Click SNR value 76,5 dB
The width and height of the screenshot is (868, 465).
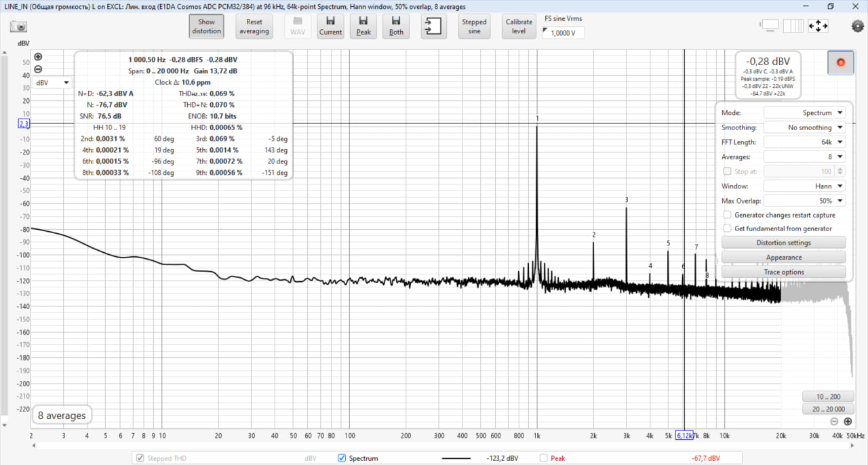(x=110, y=116)
